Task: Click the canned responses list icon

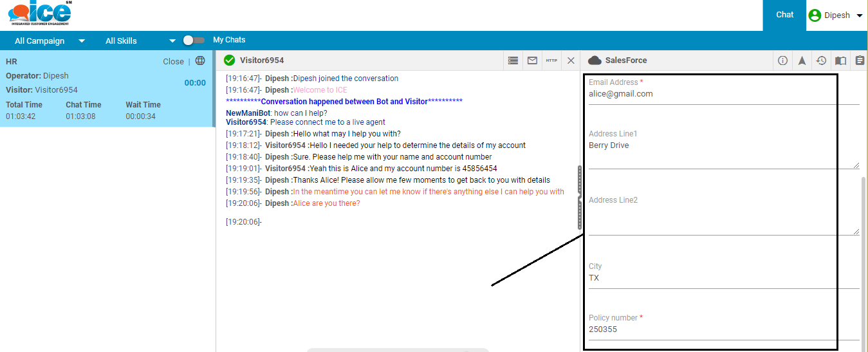Action: click(x=513, y=60)
